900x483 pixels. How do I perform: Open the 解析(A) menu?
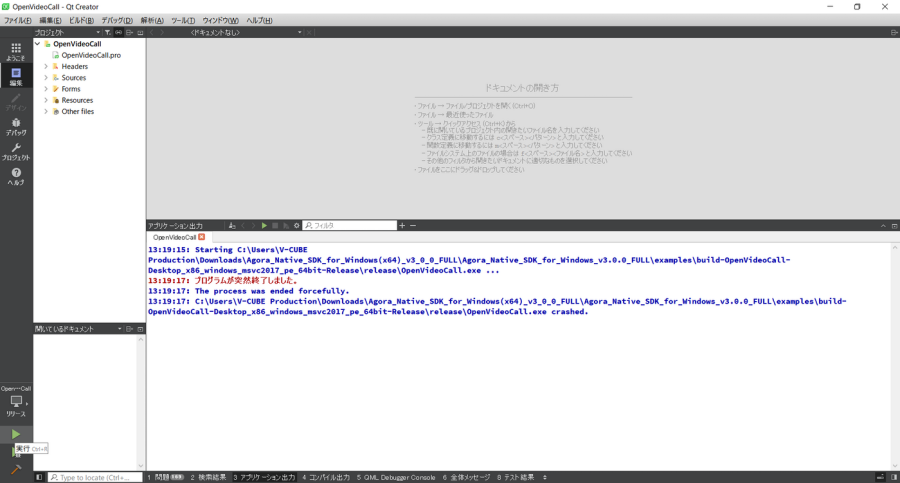click(152, 20)
